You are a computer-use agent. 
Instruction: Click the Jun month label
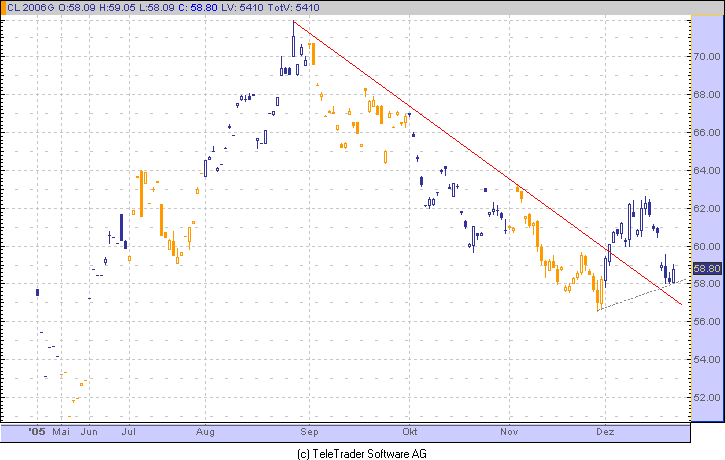tap(89, 432)
